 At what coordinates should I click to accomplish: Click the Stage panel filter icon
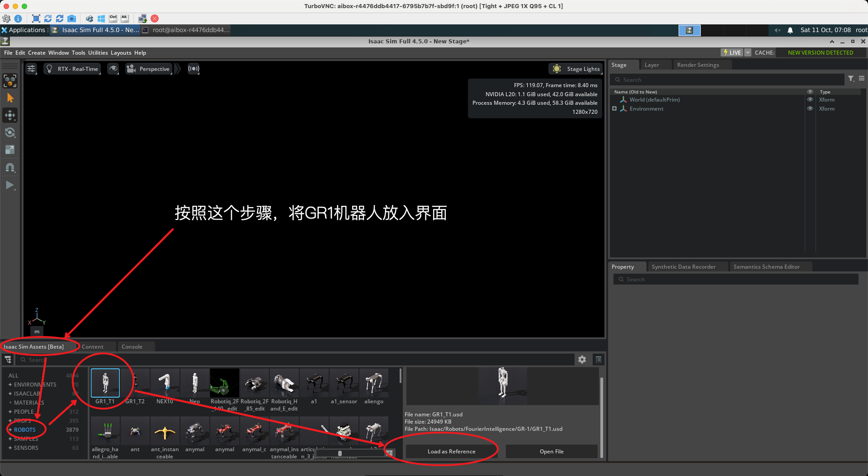[851, 79]
